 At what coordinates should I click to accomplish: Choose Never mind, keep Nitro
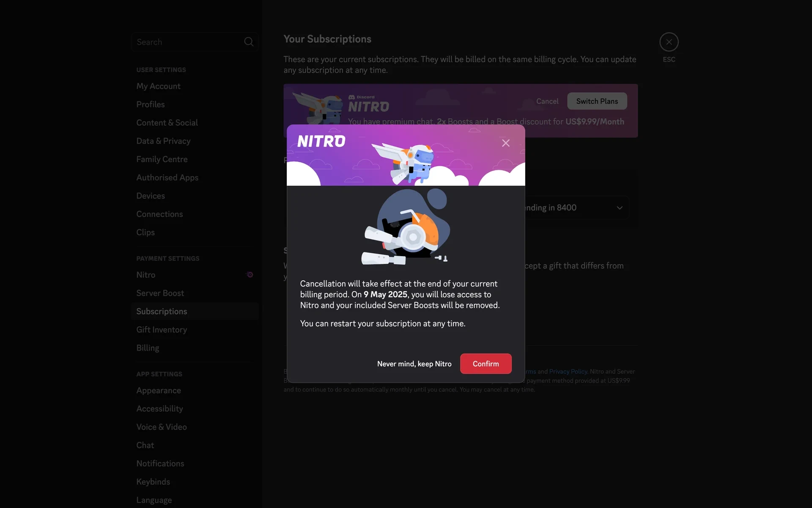pos(414,364)
